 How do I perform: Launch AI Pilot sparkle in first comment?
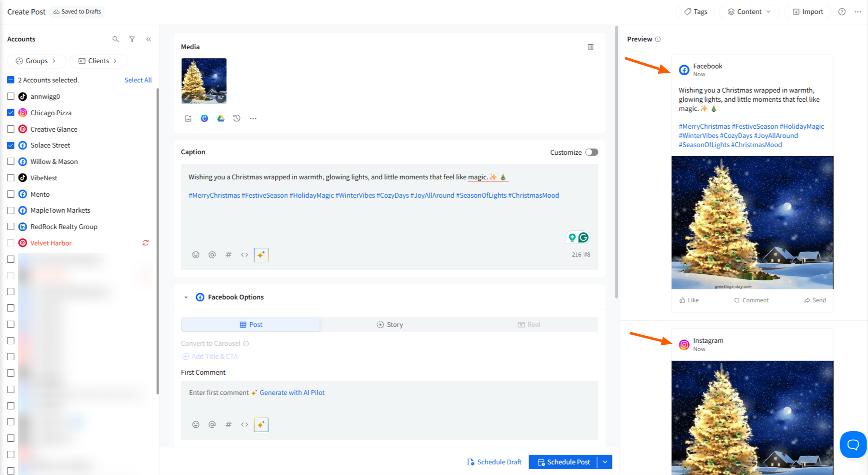coord(261,424)
